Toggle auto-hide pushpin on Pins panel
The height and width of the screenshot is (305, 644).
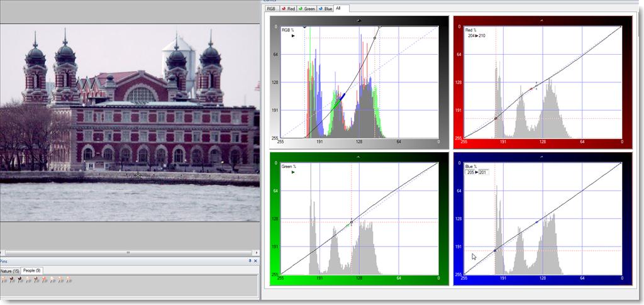click(250, 261)
